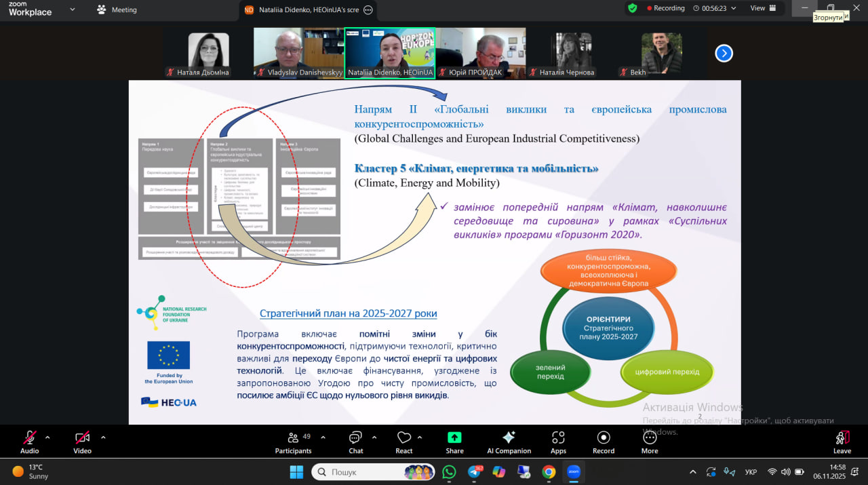The width and height of the screenshot is (868, 485).
Task: Expand the audio options chevron
Action: [47, 438]
